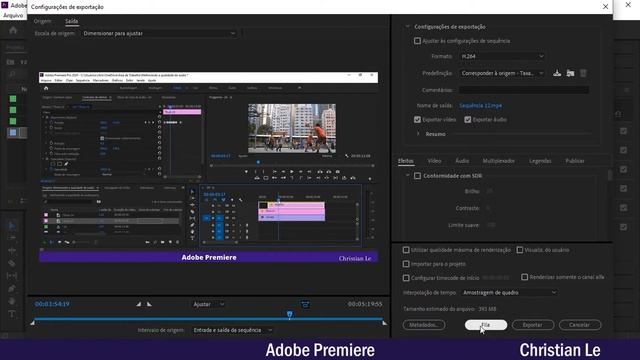Enable Configurar timecode de início

pyautogui.click(x=406, y=278)
